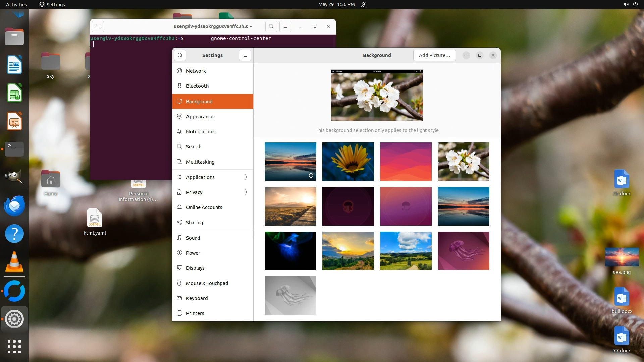Open the system volume and power menu
Screen dimensions: 644x362
point(630,4)
